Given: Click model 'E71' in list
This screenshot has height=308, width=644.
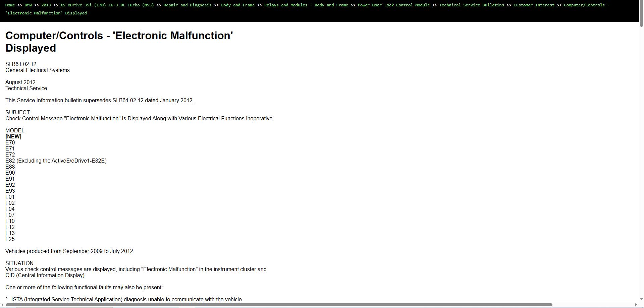Looking at the screenshot, I should [10, 148].
